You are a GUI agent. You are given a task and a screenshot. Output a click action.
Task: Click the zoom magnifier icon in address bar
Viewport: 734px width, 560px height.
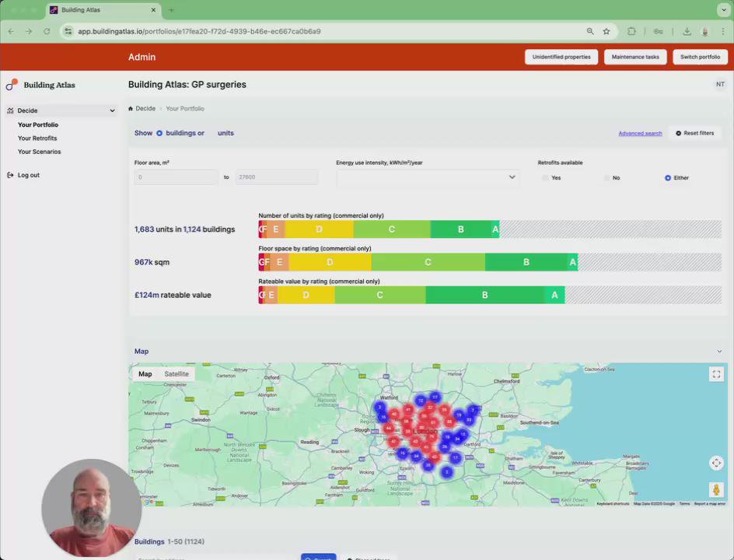pyautogui.click(x=590, y=31)
